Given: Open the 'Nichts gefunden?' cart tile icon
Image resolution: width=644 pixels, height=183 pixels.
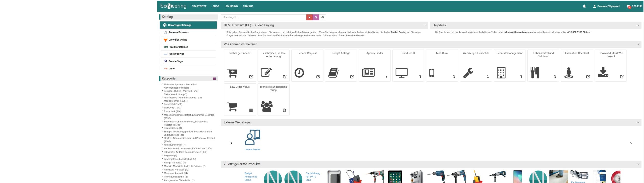Looking at the screenshot, I should pos(232,73).
